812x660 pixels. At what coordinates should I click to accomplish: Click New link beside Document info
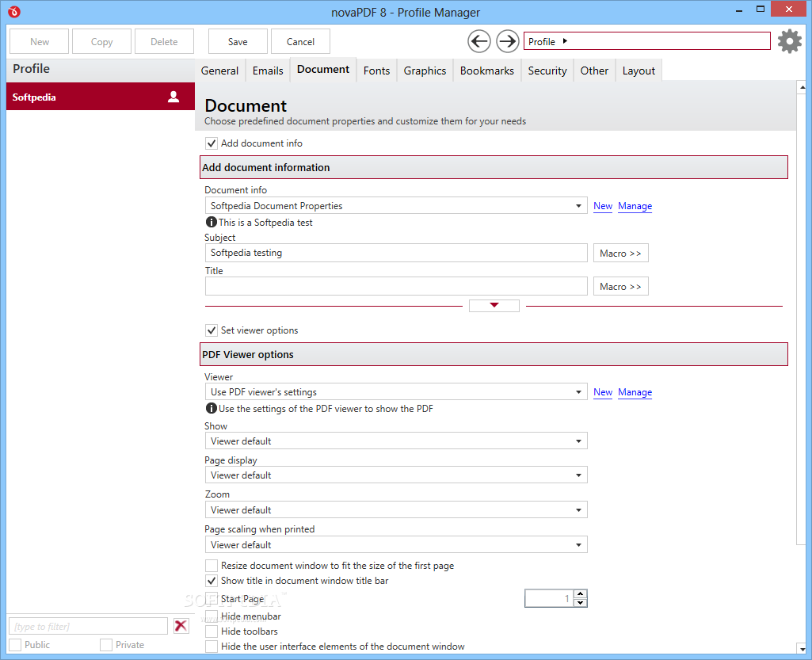pos(603,206)
